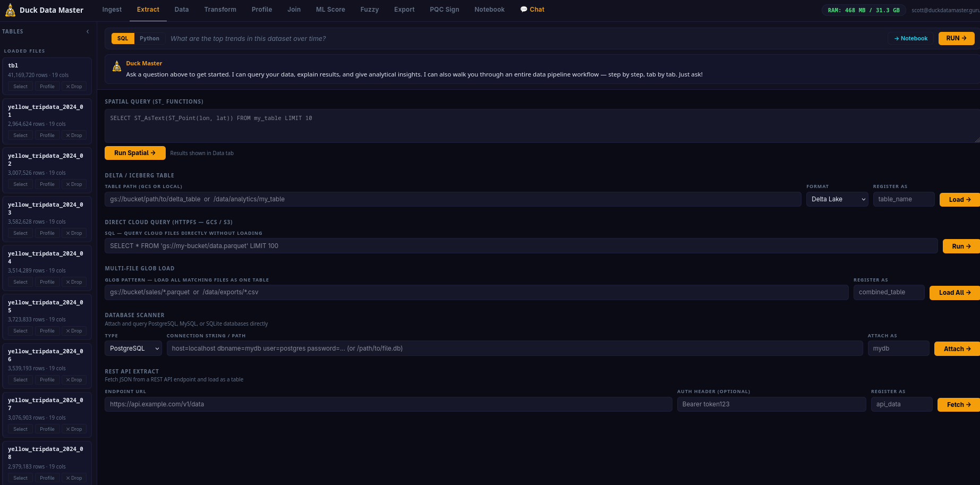Click Load button for Delta/Iceberg table

[960, 200]
